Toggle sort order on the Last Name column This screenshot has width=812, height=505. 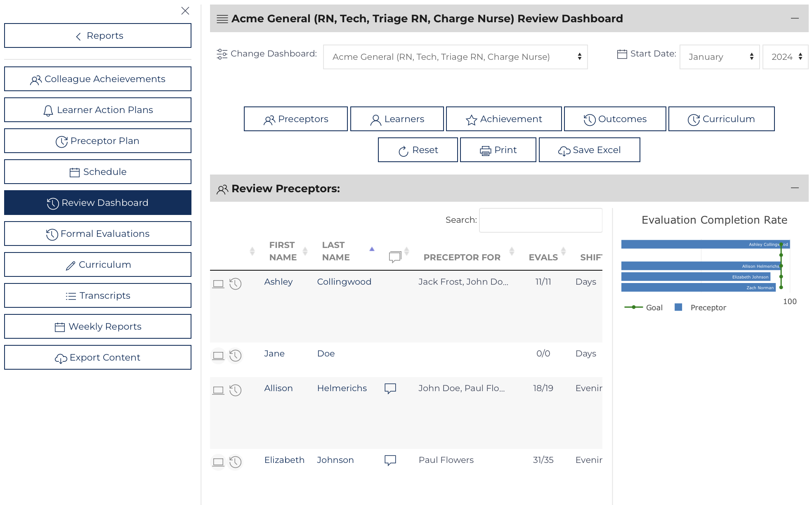[371, 249]
